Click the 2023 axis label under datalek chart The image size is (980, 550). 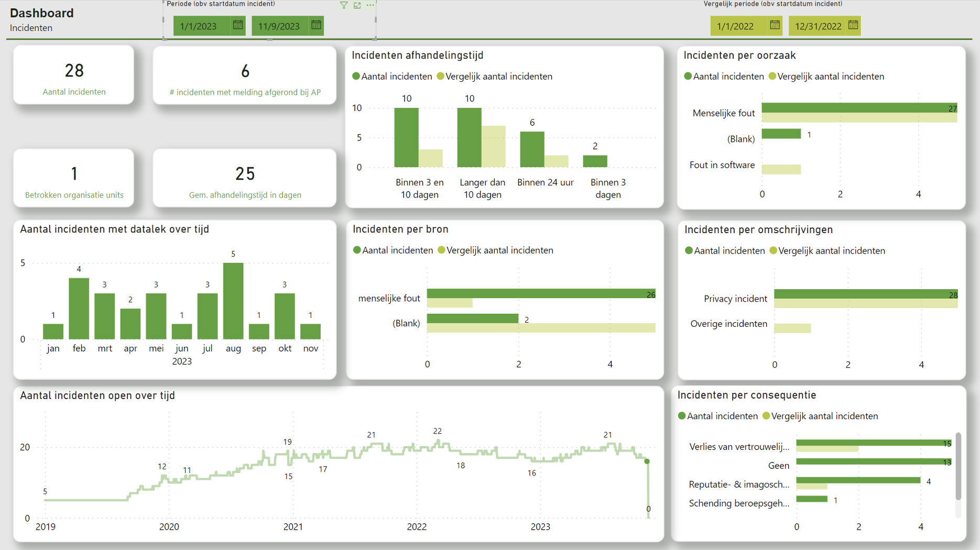tap(182, 361)
